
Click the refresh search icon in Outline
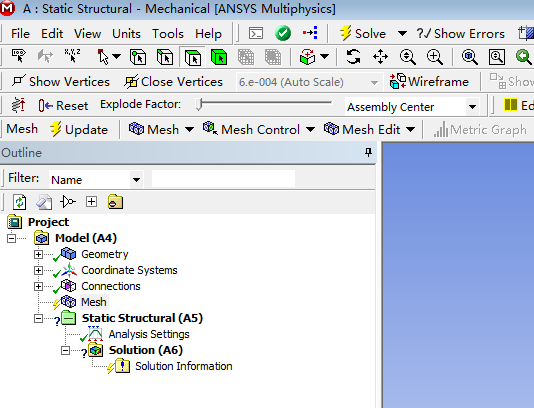pyautogui.click(x=19, y=202)
